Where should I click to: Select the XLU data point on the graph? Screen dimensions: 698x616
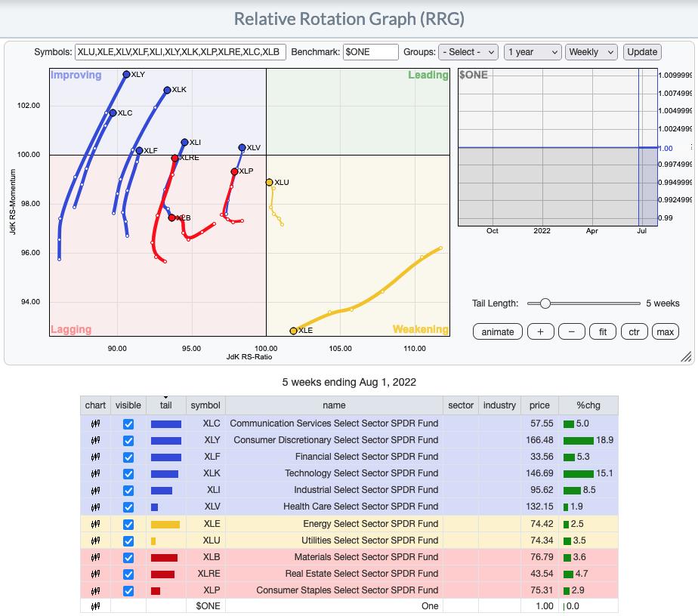[x=270, y=183]
